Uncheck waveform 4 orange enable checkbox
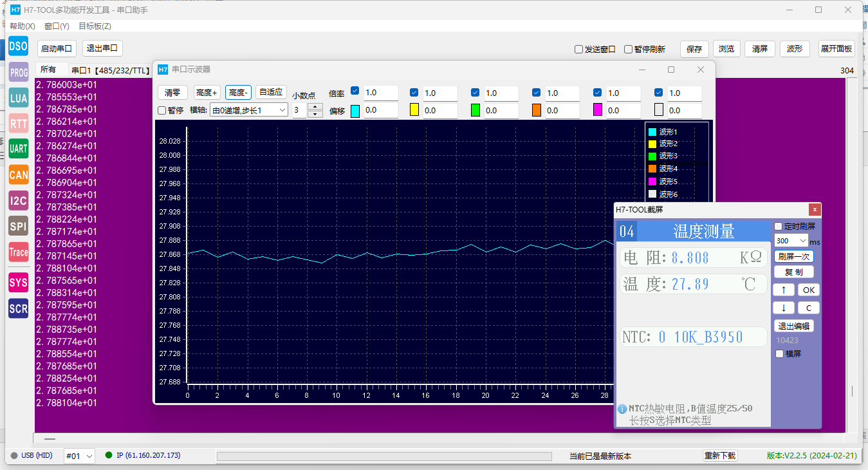Viewport: 868px width, 470px height. tap(536, 92)
